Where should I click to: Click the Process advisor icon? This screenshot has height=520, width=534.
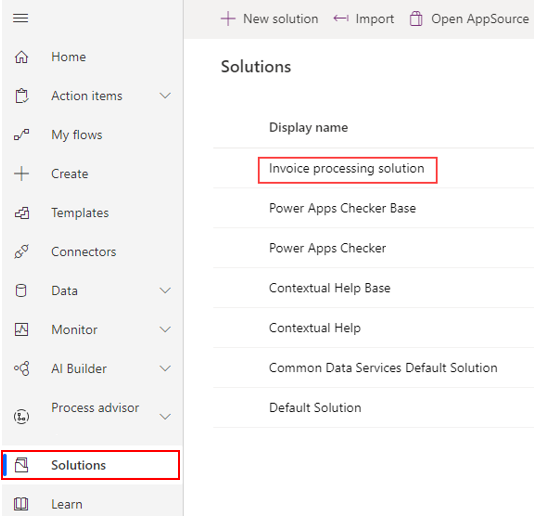(21, 416)
